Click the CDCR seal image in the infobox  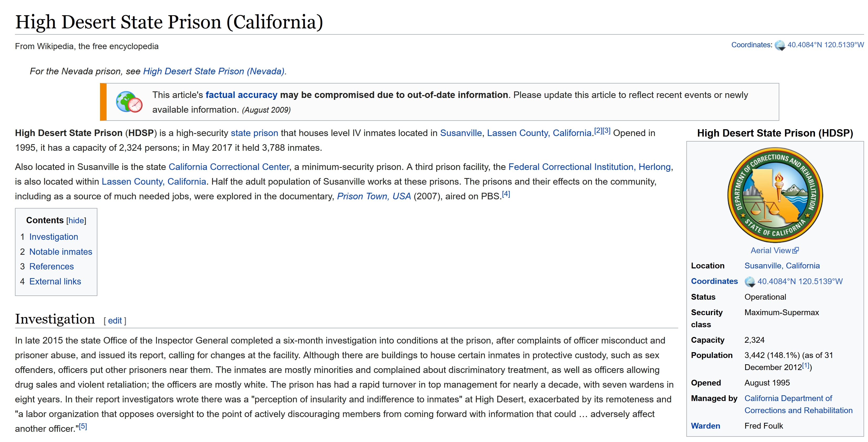775,195
